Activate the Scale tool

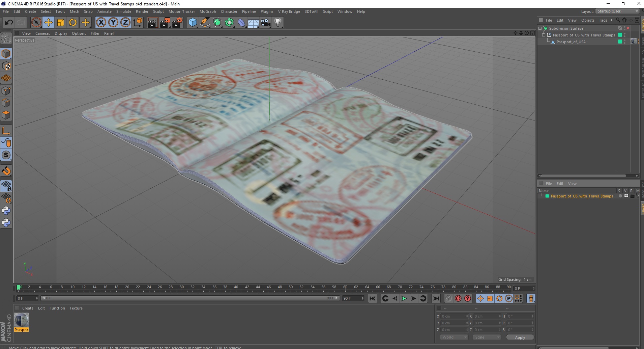click(x=61, y=23)
